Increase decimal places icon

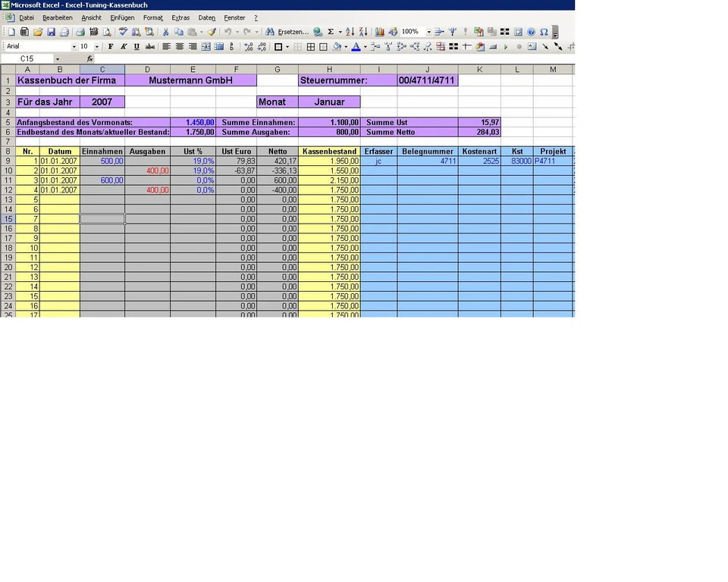click(249, 46)
